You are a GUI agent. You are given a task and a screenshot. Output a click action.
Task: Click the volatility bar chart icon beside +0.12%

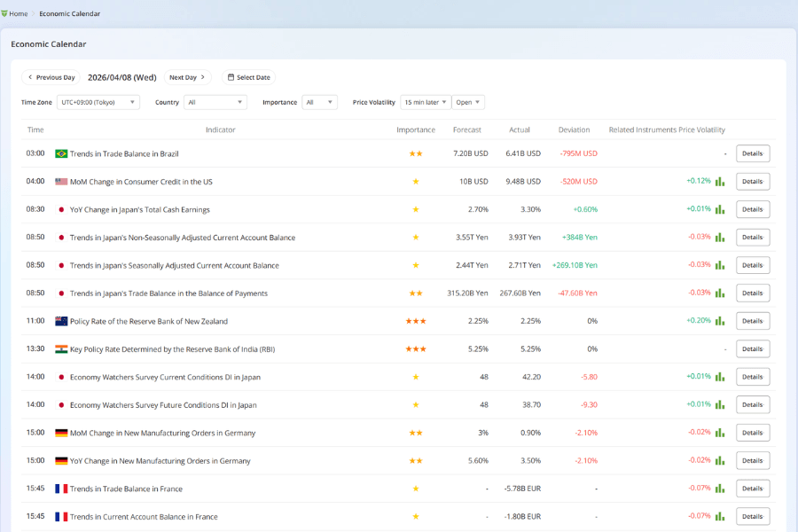pos(718,181)
